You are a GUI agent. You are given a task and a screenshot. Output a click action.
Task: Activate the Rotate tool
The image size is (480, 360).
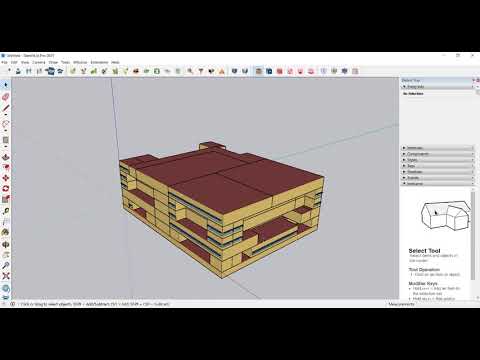[6, 189]
